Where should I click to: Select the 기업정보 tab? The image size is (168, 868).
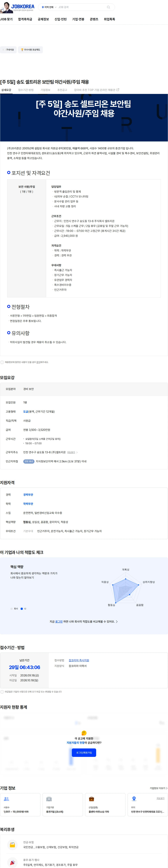(x=45, y=90)
